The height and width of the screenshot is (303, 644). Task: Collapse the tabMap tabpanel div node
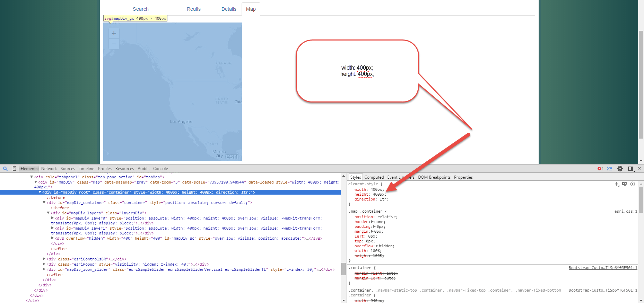coord(32,177)
